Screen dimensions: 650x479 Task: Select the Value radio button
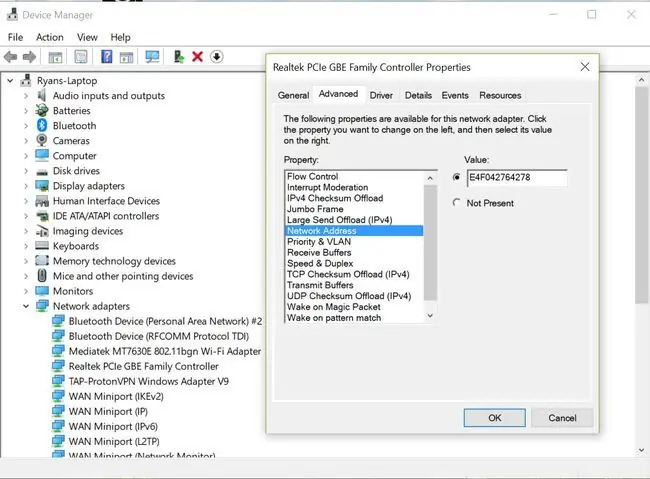click(x=456, y=177)
